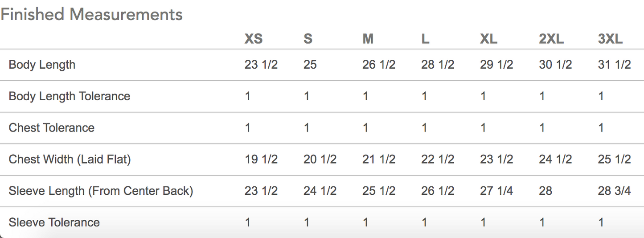Viewport: 644px width, 238px height.
Task: Click the S Body Length value 25
Action: pos(310,65)
